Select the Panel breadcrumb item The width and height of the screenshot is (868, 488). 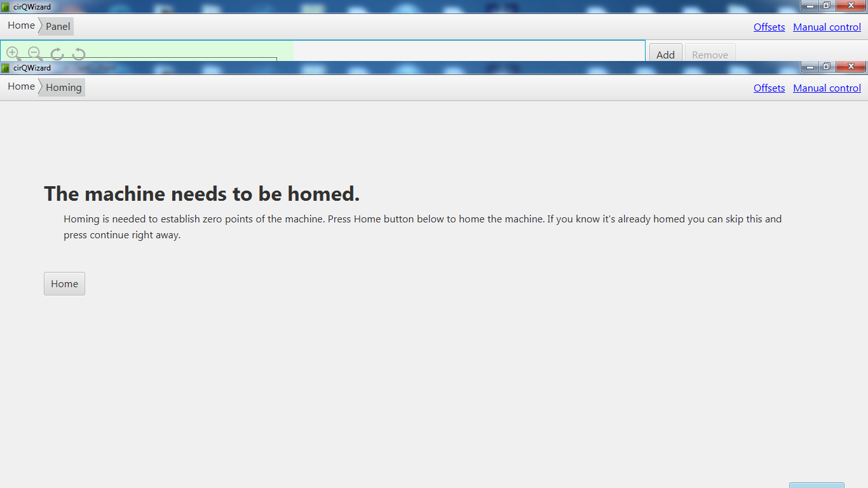point(58,27)
